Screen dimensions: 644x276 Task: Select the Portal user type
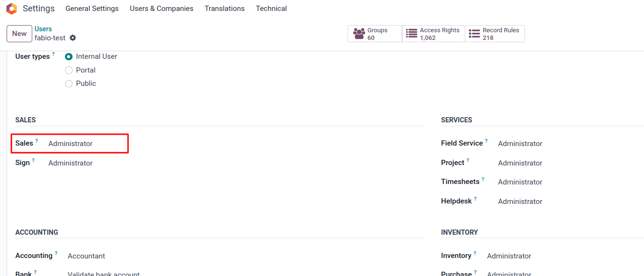[69, 70]
